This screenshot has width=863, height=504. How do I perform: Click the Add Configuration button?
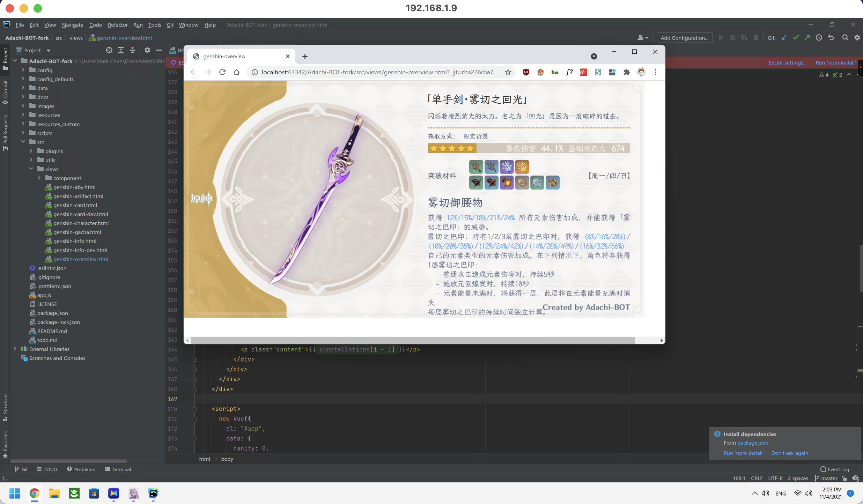684,37
